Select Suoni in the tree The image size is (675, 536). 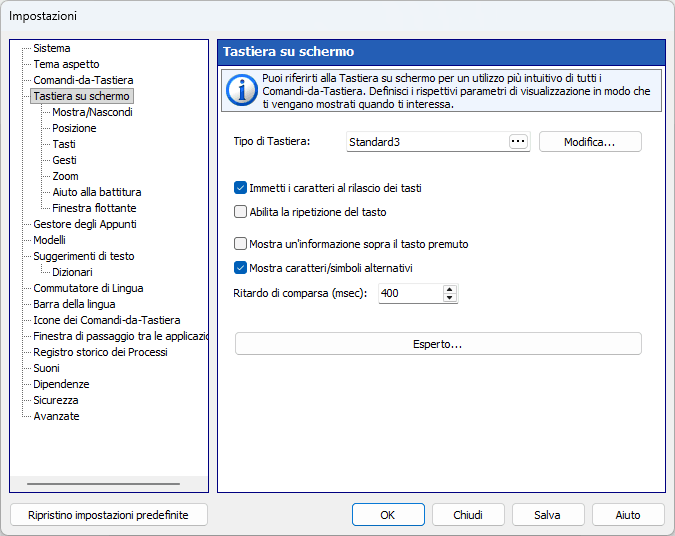tap(46, 368)
